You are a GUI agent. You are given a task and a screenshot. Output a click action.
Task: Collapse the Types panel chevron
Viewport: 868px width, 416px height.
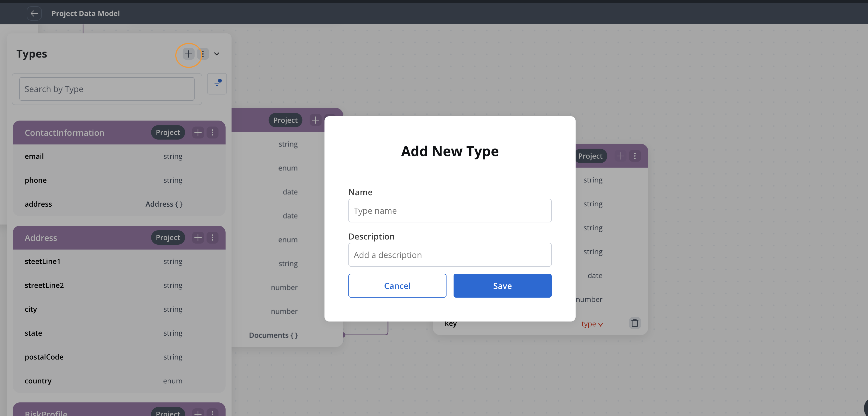point(217,54)
